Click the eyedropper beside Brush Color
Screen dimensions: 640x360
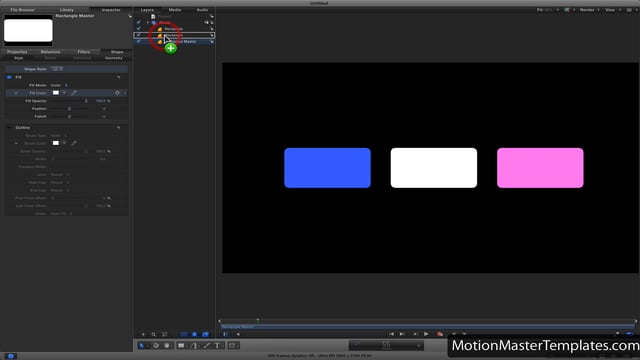(74, 143)
